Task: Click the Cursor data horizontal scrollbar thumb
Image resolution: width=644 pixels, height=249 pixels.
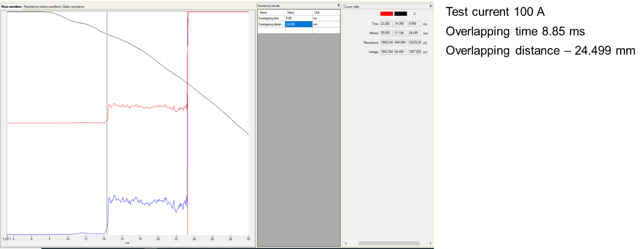Action: [x=388, y=243]
